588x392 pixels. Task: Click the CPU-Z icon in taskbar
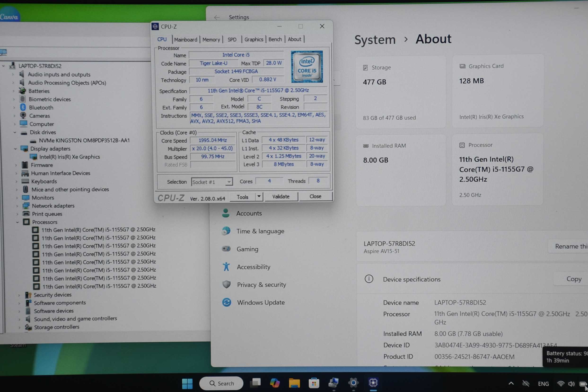[373, 383]
